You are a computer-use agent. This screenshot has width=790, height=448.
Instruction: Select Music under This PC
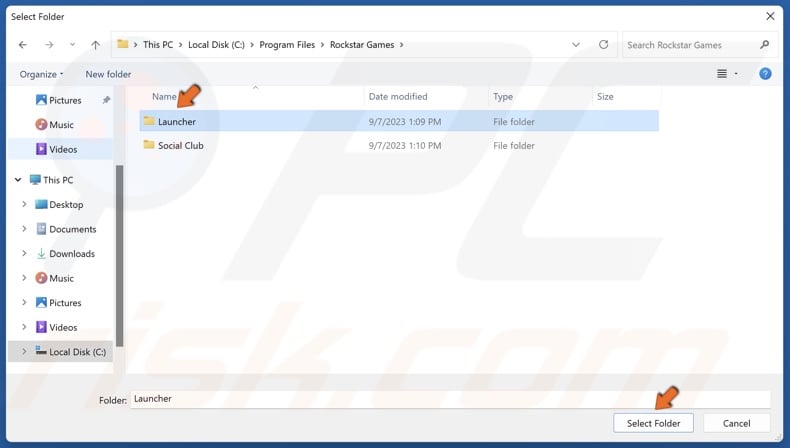point(61,278)
